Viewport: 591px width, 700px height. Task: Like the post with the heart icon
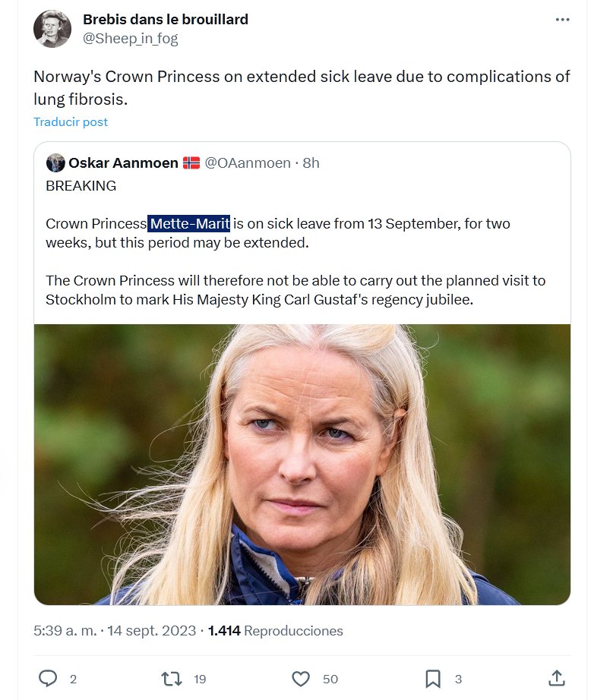coord(301,678)
